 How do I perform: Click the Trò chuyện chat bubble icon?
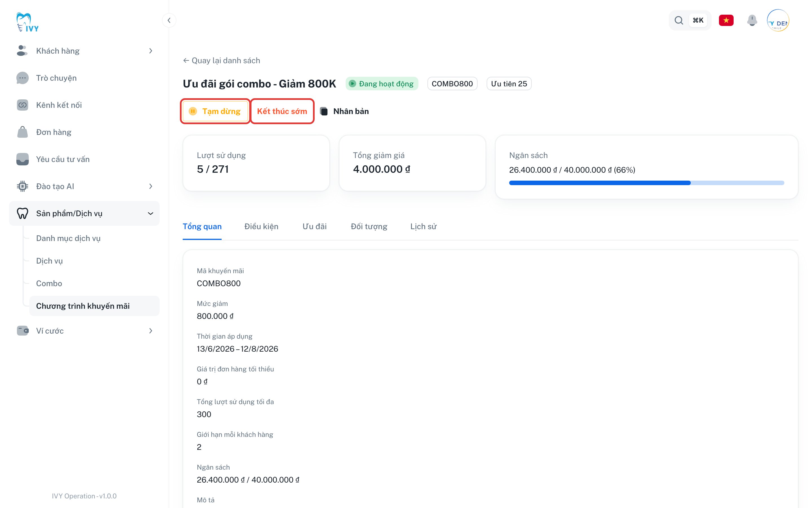coord(22,78)
